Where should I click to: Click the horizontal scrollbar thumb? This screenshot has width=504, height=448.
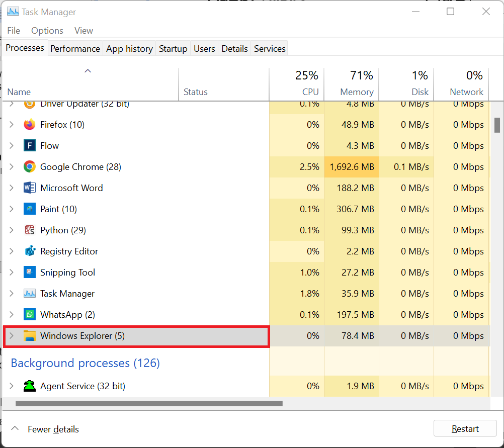[x=149, y=403]
